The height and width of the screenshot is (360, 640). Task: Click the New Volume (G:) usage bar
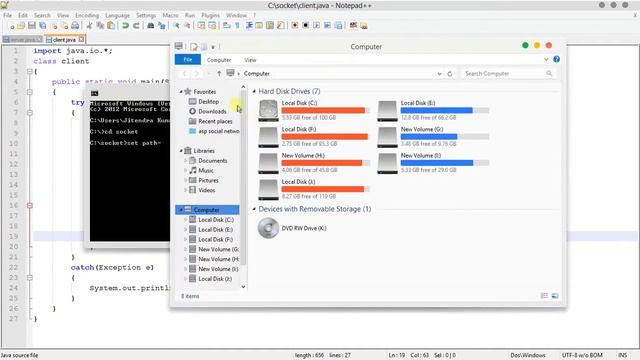[x=444, y=137]
